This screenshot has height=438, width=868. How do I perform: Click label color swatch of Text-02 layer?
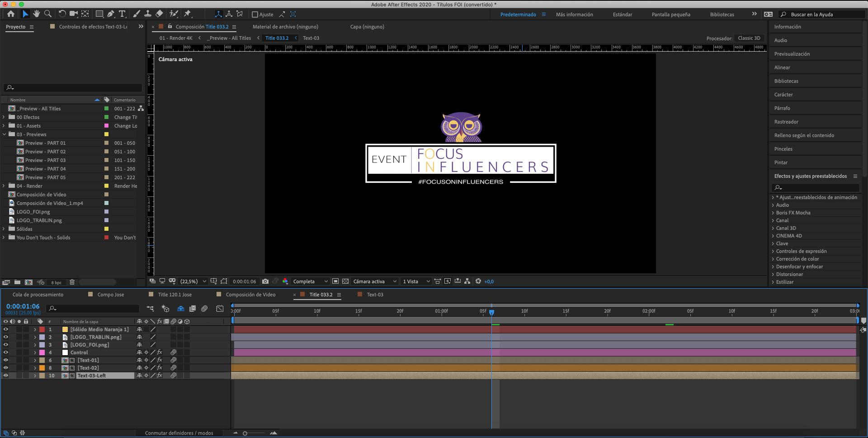click(42, 368)
